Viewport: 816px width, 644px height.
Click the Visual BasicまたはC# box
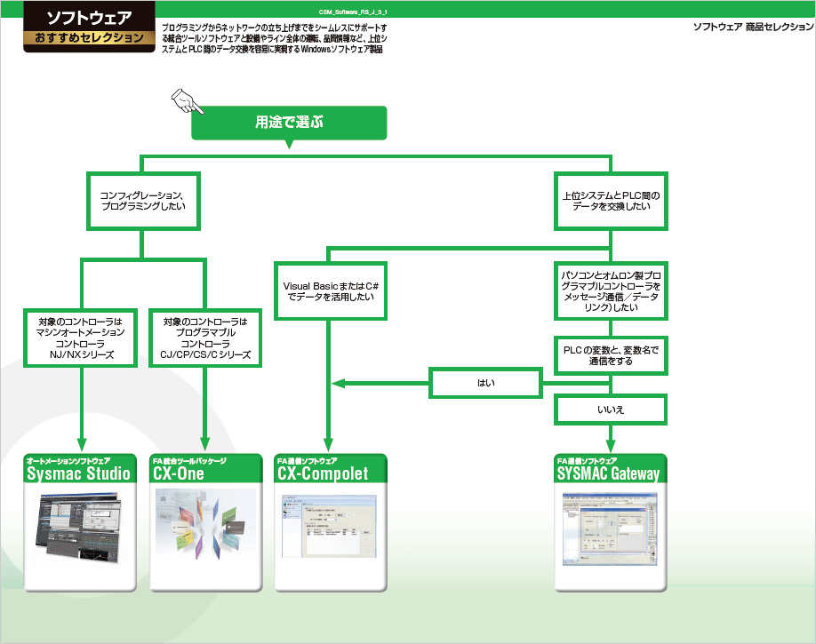tap(331, 290)
